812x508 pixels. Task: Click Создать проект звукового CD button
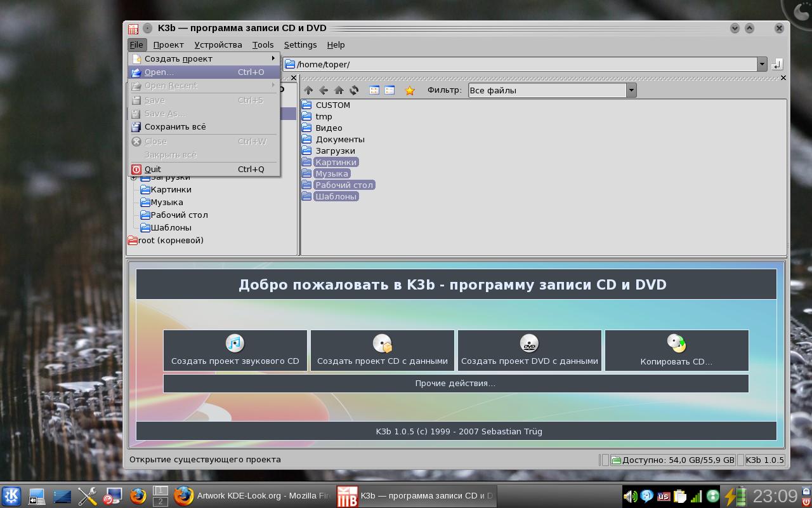[x=235, y=351]
